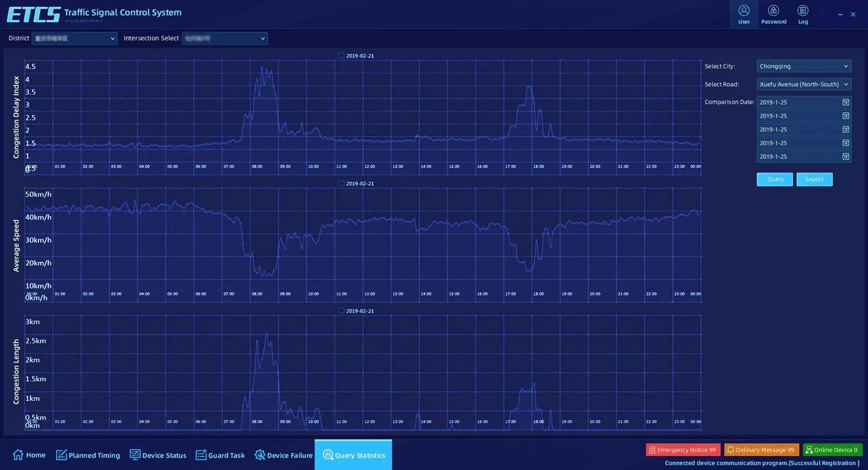Go to the Home tab
The height and width of the screenshot is (470, 868).
point(29,455)
